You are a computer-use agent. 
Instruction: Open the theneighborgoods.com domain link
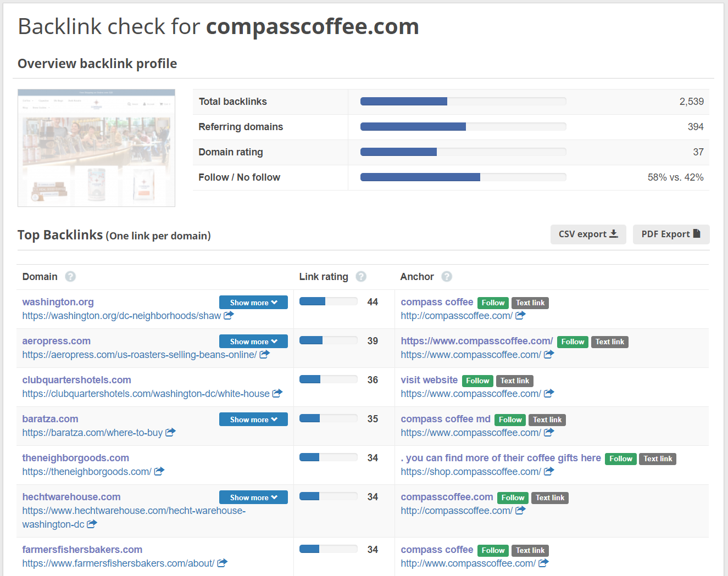click(x=76, y=457)
